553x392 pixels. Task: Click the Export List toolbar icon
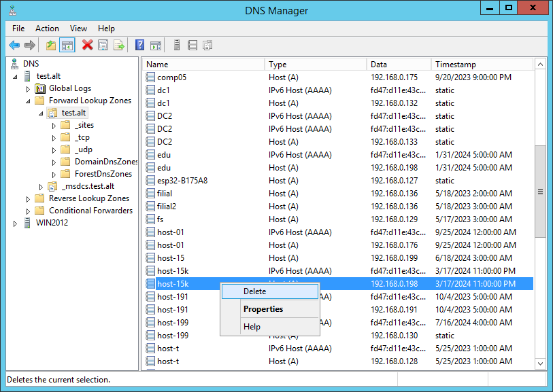click(x=119, y=46)
